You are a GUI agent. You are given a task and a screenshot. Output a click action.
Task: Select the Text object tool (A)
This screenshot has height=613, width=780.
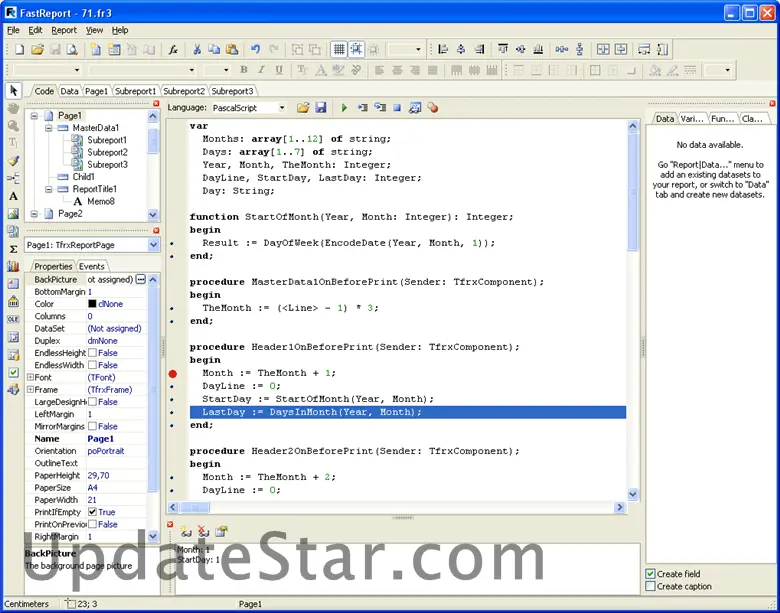(13, 196)
